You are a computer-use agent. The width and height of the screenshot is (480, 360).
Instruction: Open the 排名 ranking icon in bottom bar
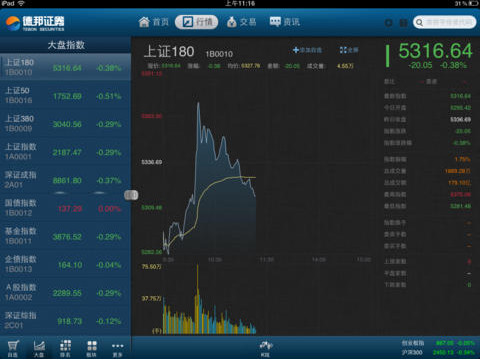click(65, 348)
